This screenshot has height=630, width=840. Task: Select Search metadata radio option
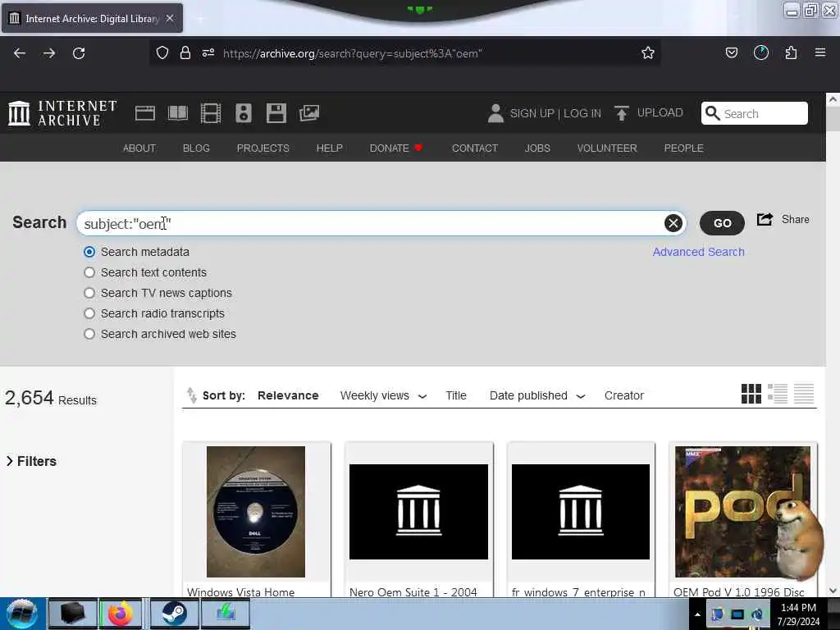click(89, 252)
